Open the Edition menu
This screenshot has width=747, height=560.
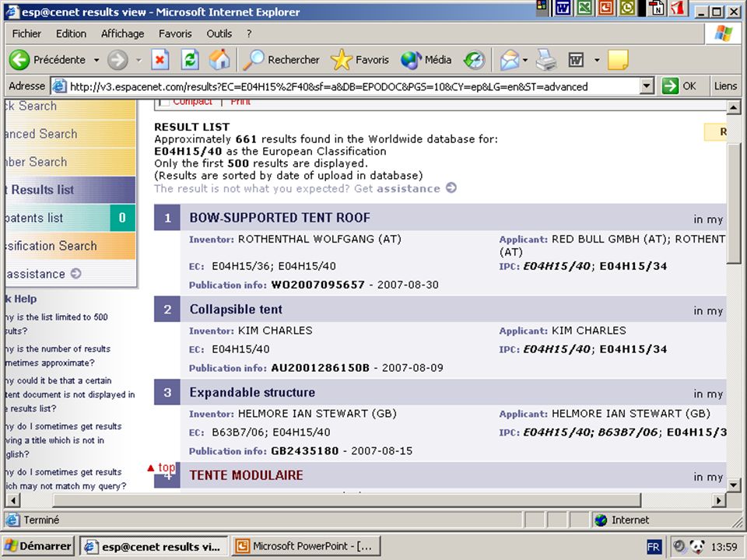coord(71,33)
